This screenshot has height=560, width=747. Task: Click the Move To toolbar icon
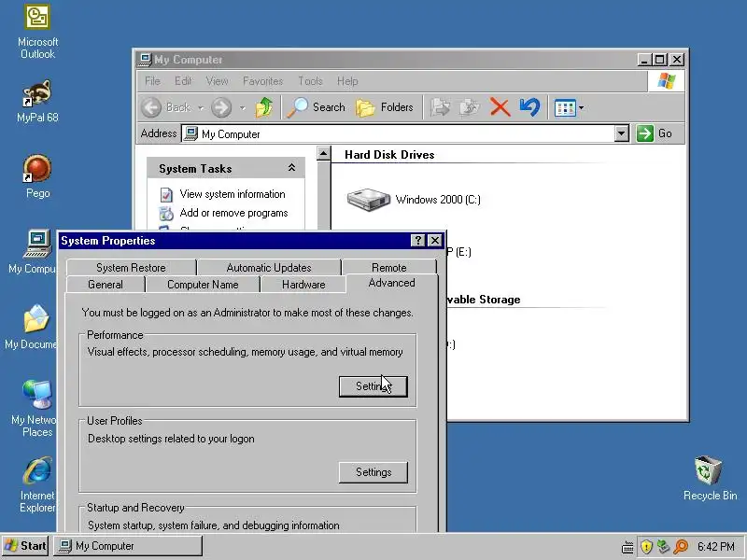(440, 107)
